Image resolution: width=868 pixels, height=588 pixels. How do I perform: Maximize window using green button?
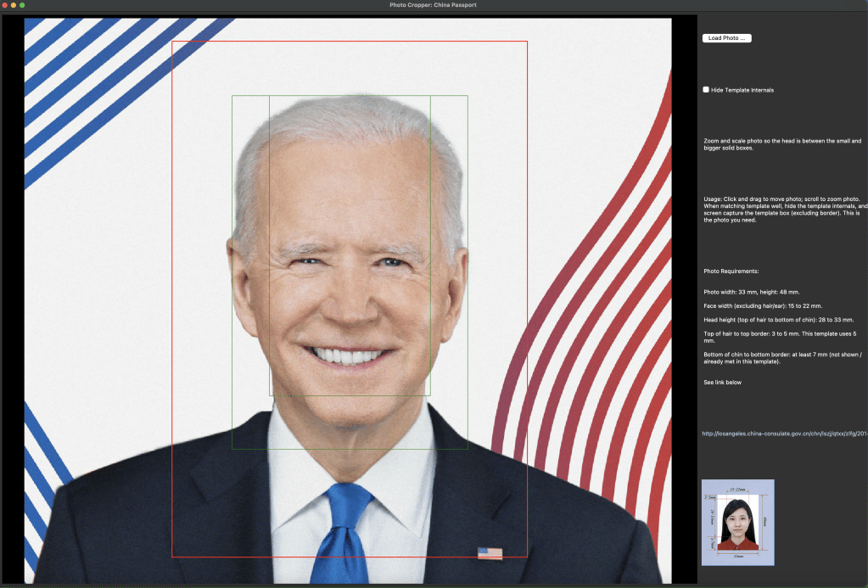point(22,5)
